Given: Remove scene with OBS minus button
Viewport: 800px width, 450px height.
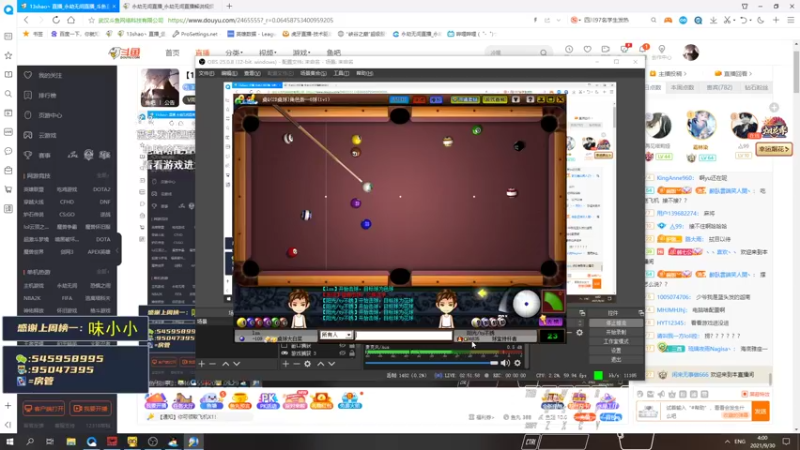Looking at the screenshot, I should pos(213,364).
